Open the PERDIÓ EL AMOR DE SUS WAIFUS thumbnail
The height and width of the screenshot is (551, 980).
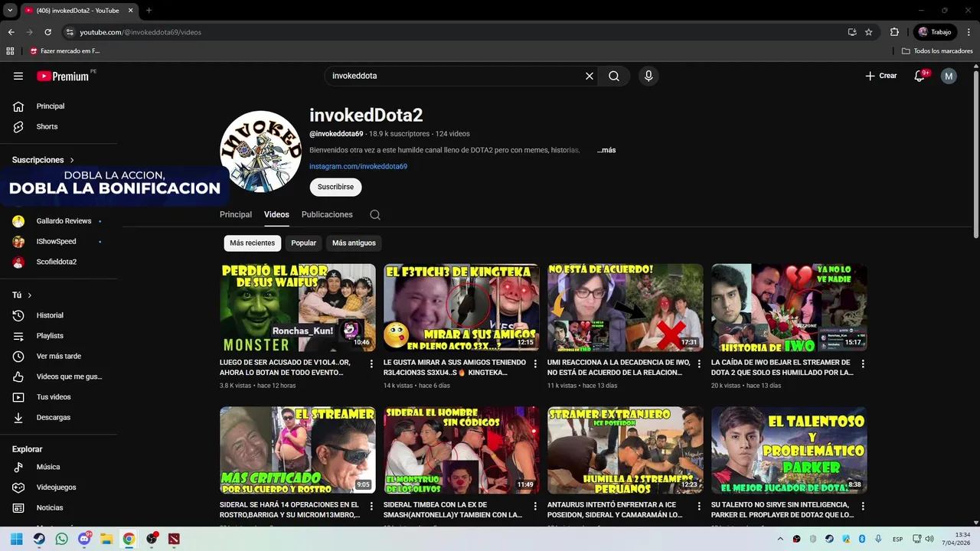(298, 308)
